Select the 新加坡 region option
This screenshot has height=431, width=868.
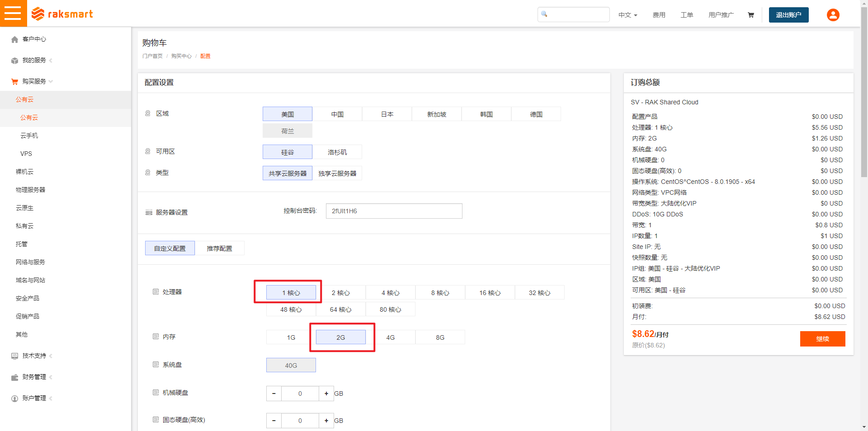pos(437,114)
